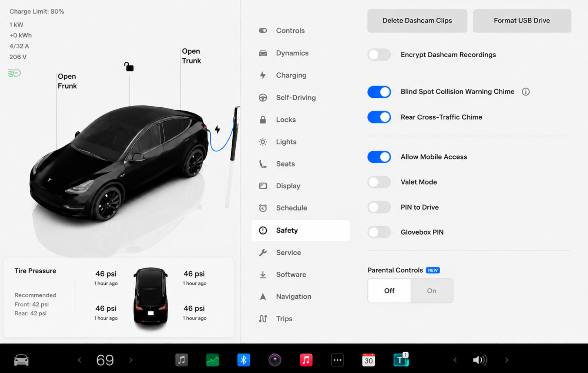Viewport: 588px width, 373px height.
Task: Open the music note app in dock
Action: click(182, 360)
